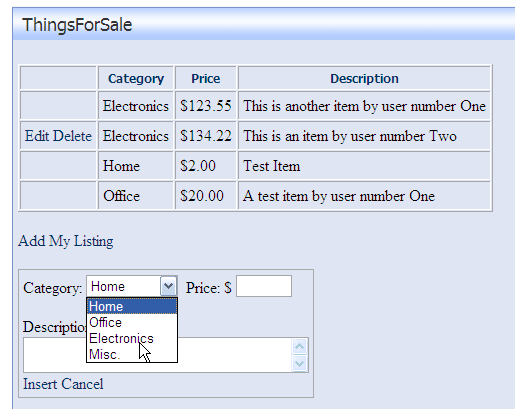Click the Test Item description cell
Screen dimensions: 515x409
(364, 166)
